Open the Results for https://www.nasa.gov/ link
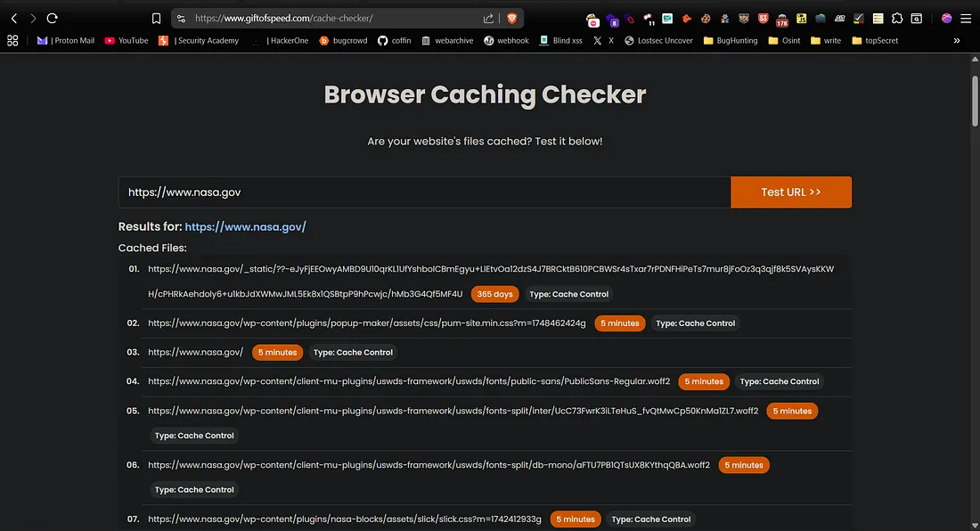The height and width of the screenshot is (531, 980). (245, 227)
